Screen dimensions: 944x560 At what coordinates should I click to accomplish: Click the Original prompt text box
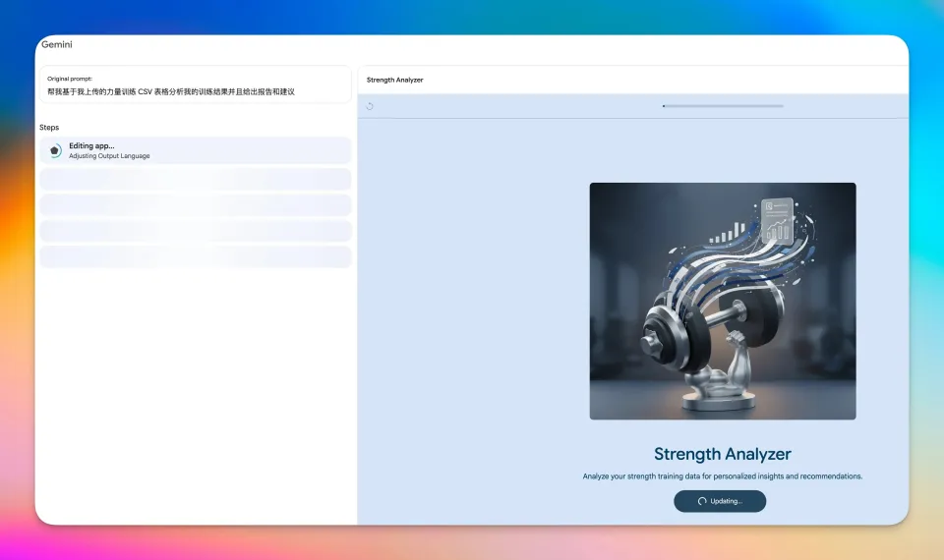coord(195,84)
